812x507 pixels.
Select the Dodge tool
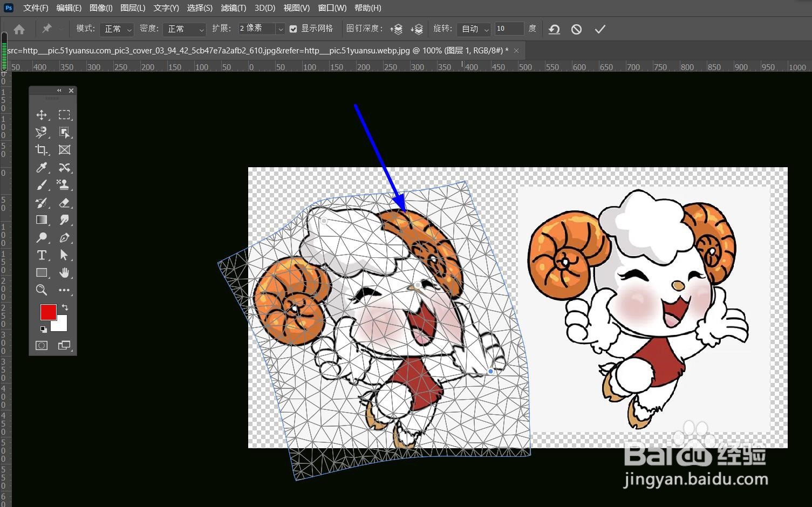tap(41, 238)
